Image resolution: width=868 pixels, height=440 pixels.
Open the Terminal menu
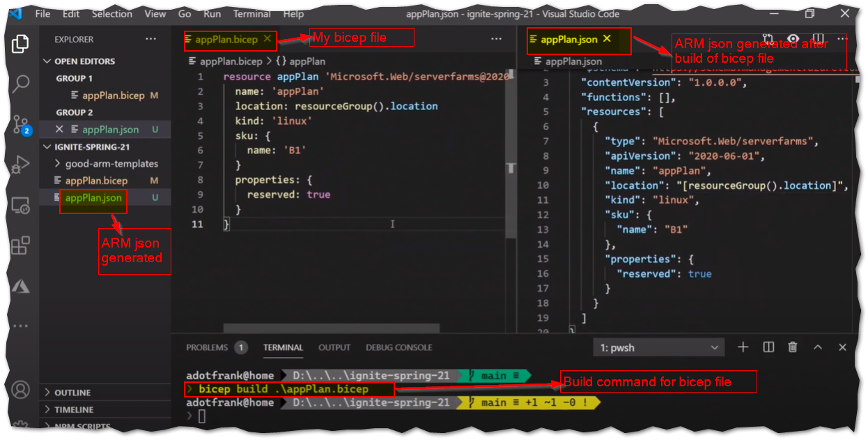252,14
